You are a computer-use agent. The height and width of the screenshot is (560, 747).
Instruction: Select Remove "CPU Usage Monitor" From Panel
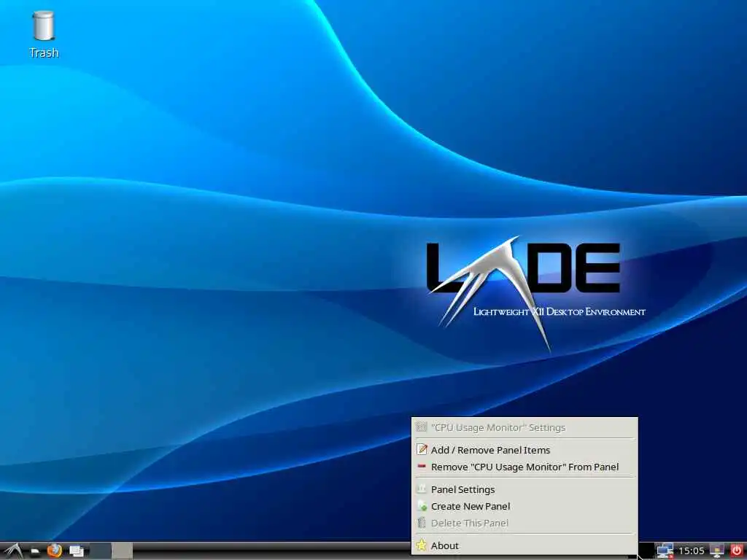click(524, 467)
